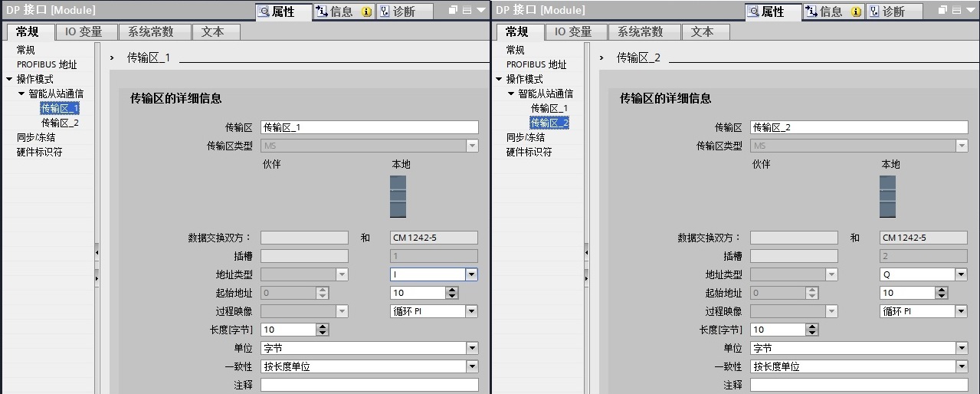Select 常规 tree item in 传输区_2 panel
The height and width of the screenshot is (394, 980).
tap(516, 50)
